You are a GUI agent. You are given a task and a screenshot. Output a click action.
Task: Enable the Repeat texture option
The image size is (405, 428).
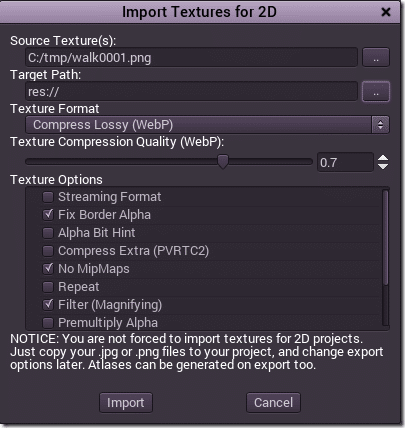point(48,287)
